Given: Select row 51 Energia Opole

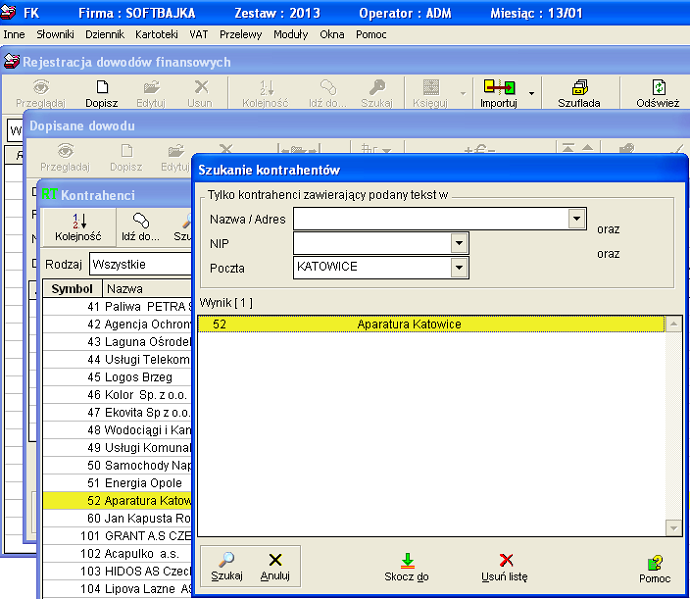Looking at the screenshot, I should click(117, 483).
